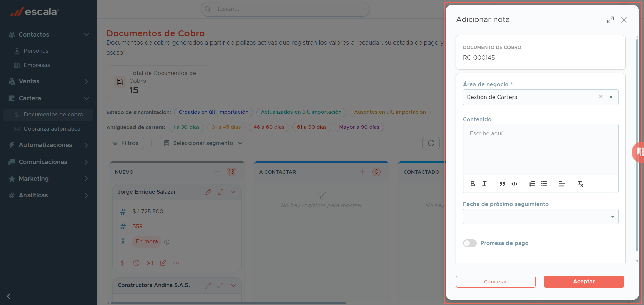Expand Ventas sidebar menu
The image size is (644, 305).
[x=48, y=81]
